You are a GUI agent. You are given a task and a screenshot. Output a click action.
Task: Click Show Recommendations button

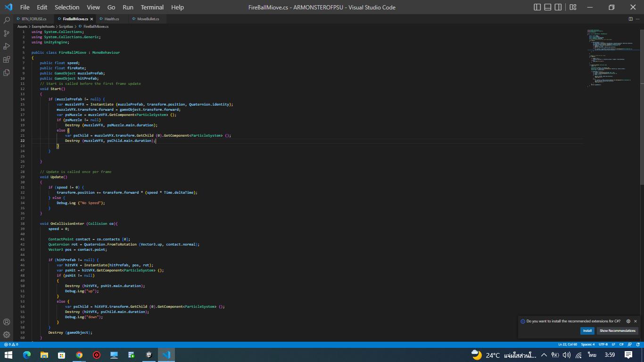[x=618, y=331]
